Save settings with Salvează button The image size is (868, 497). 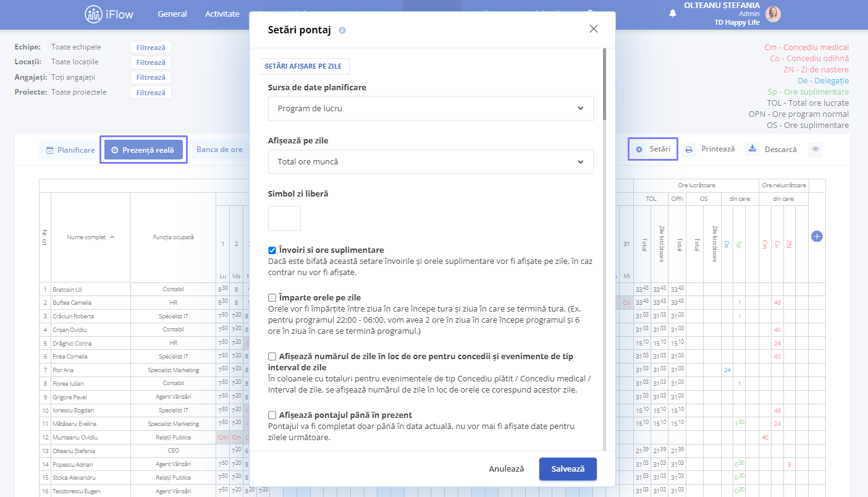tap(568, 469)
